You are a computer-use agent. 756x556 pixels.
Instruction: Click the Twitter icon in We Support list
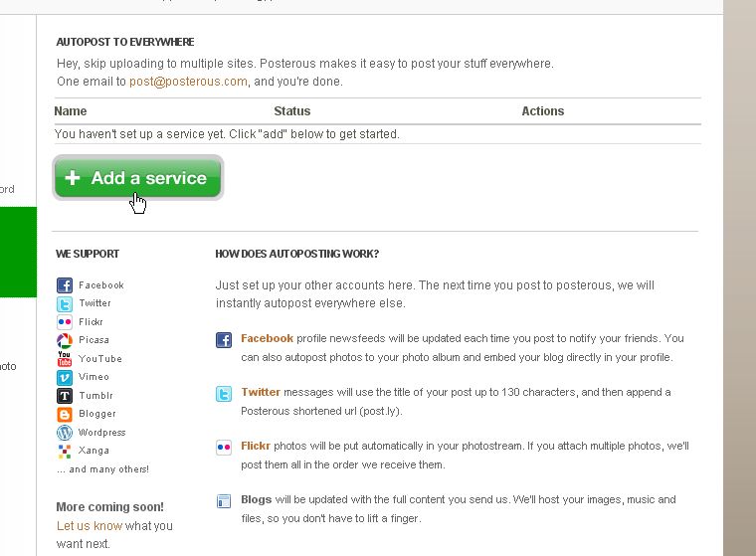coord(64,303)
